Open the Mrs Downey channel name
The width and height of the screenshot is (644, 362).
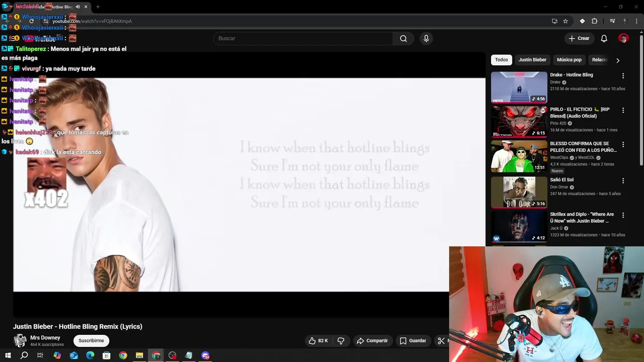pos(45,338)
